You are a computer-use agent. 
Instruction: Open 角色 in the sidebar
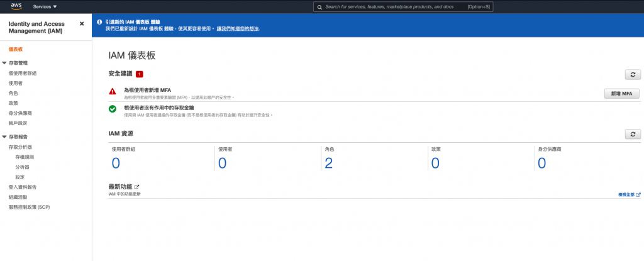pyautogui.click(x=13, y=93)
